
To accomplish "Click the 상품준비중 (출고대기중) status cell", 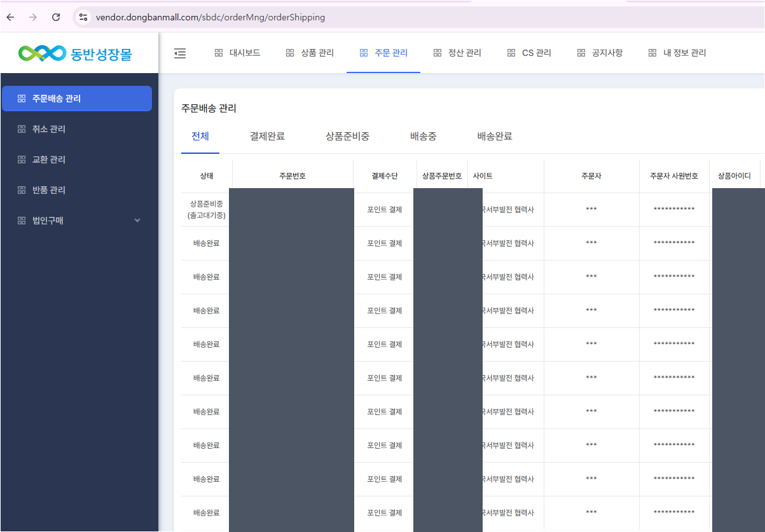I will tap(207, 210).
